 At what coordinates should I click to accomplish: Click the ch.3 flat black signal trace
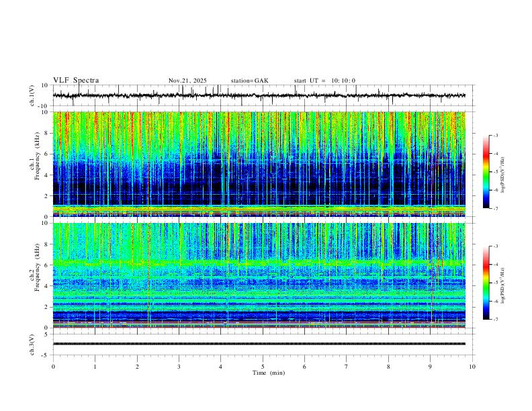259,344
